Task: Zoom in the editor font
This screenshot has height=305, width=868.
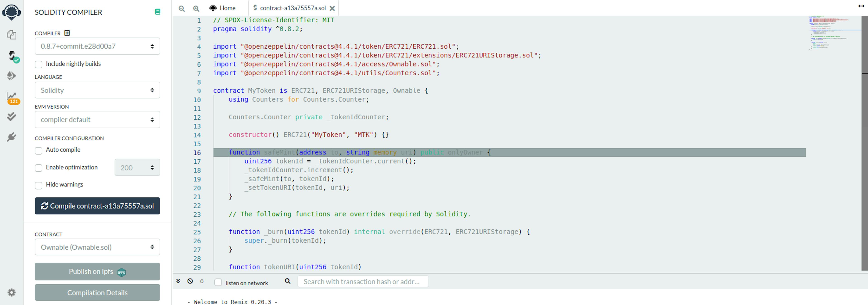Action: click(196, 8)
